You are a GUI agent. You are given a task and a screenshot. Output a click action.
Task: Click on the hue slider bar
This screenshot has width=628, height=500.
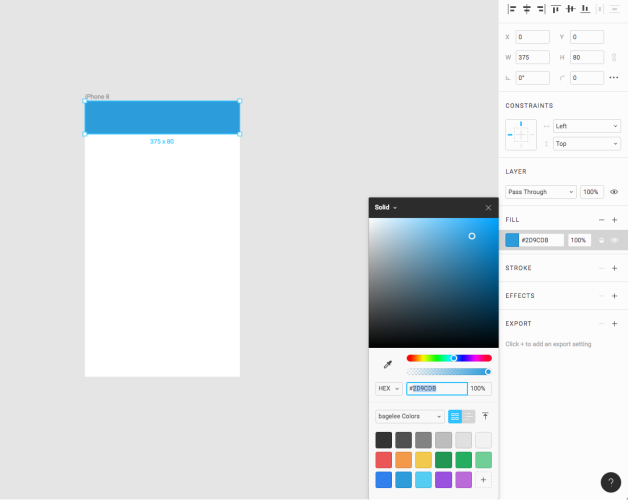[449, 358]
